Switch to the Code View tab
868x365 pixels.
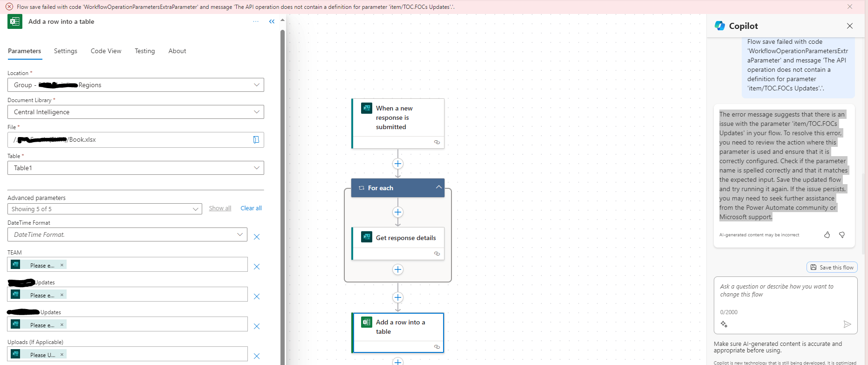[x=106, y=51]
